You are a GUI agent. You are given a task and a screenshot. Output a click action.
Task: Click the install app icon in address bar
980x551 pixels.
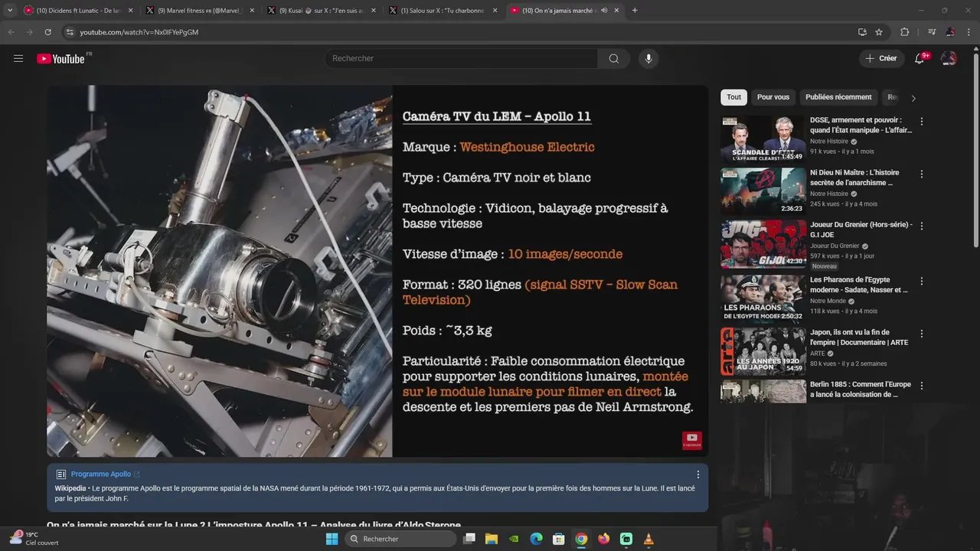tap(862, 32)
